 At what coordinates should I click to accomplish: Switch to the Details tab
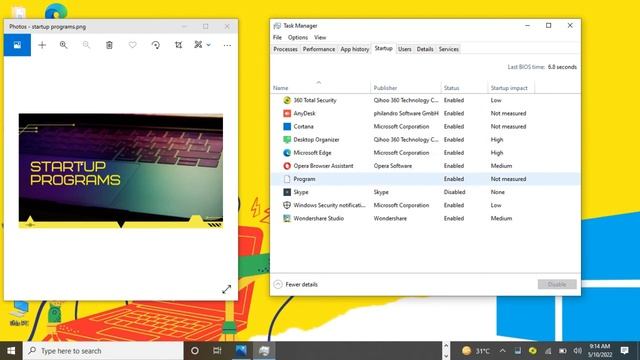[425, 49]
